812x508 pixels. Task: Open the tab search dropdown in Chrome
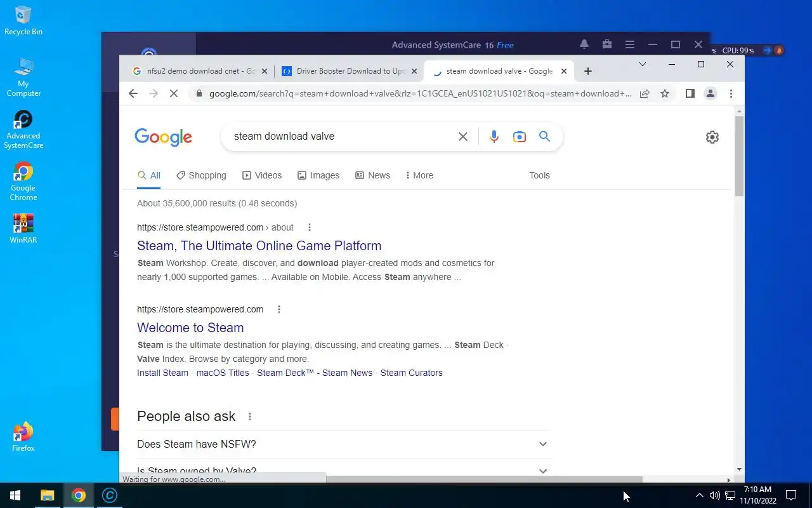(x=642, y=64)
